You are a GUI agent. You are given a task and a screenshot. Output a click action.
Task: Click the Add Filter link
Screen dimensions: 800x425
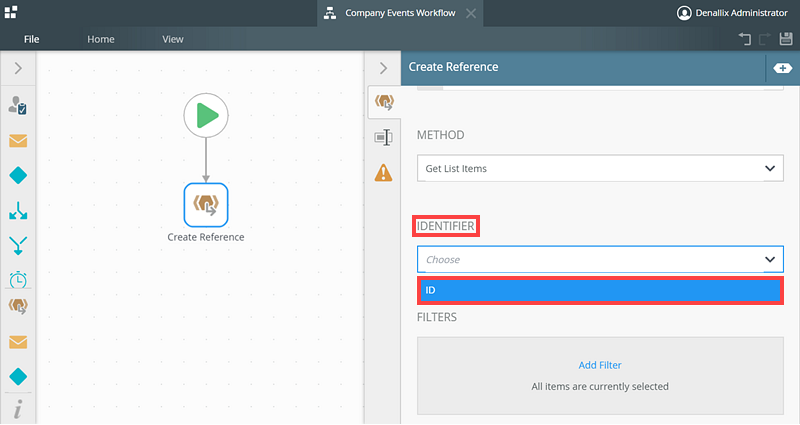point(600,365)
